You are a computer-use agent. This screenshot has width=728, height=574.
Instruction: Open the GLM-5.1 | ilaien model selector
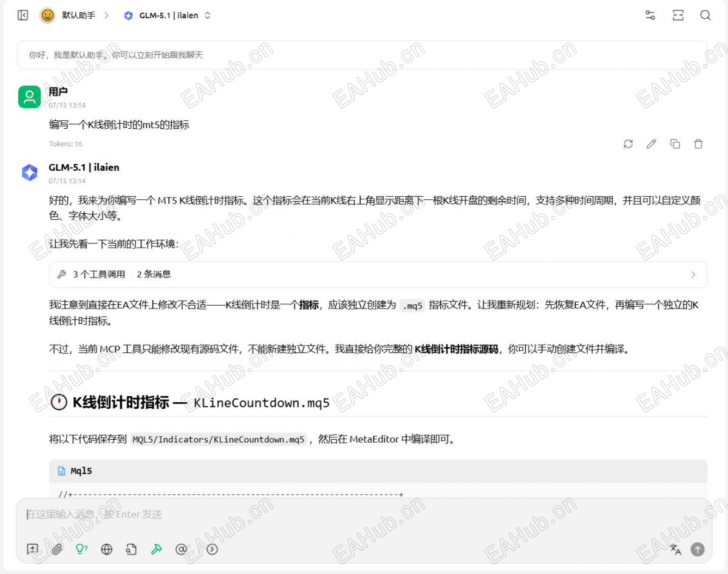pyautogui.click(x=168, y=15)
